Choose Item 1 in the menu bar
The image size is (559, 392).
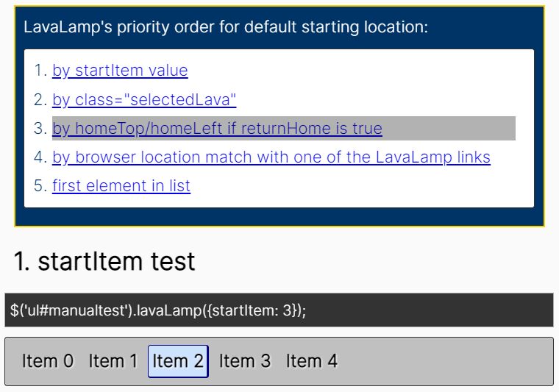coord(113,361)
